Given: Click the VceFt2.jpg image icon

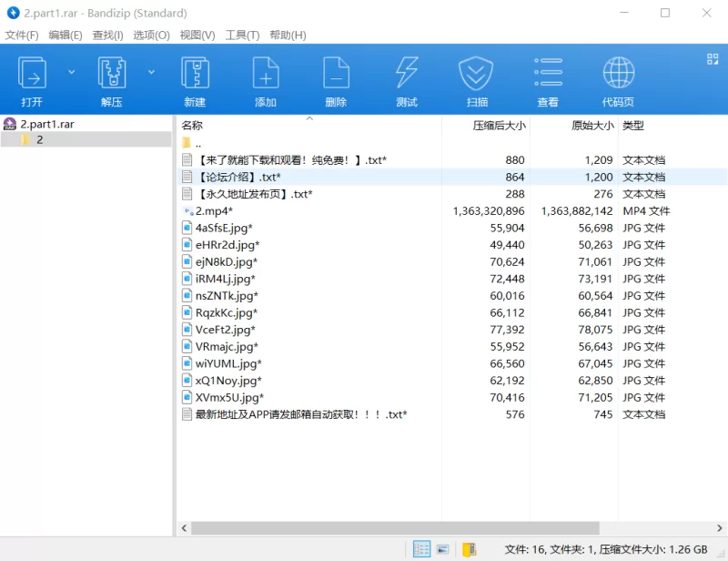Looking at the screenshot, I should 187,330.
